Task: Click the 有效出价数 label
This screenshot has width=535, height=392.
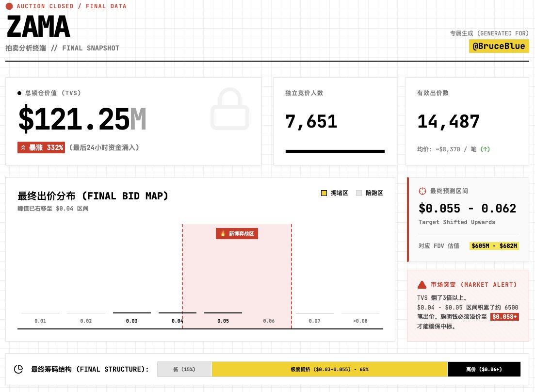Action: [x=433, y=93]
